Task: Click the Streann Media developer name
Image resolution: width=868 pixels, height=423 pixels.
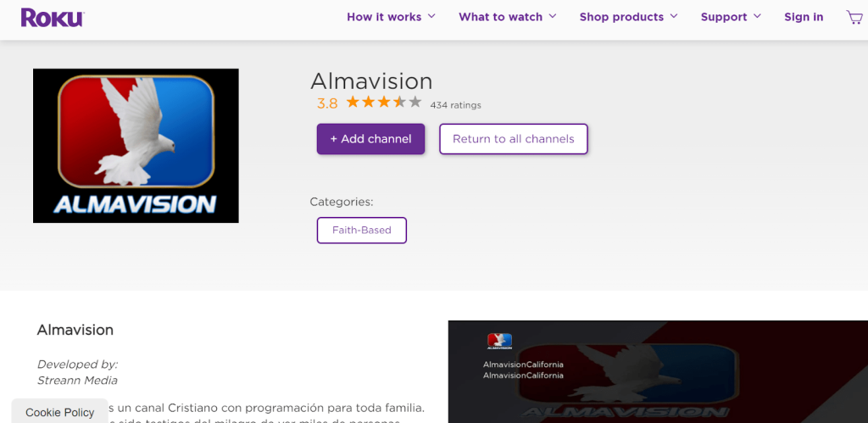Action: (77, 381)
